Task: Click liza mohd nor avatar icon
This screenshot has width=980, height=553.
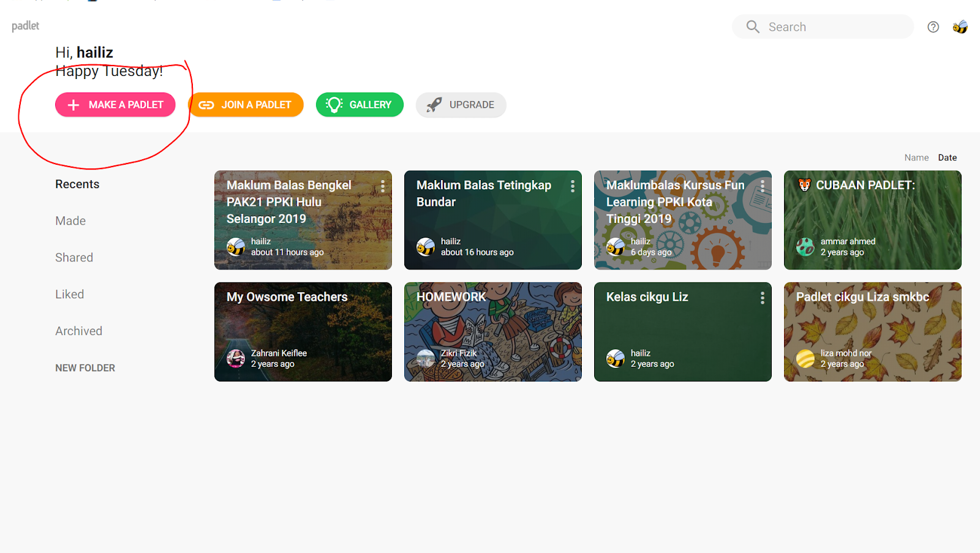Action: tap(805, 358)
